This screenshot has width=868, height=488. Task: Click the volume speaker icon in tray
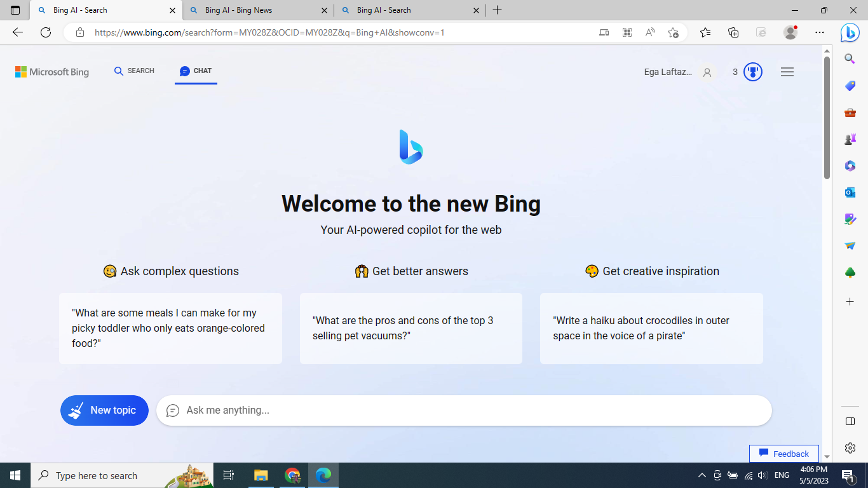(x=763, y=475)
